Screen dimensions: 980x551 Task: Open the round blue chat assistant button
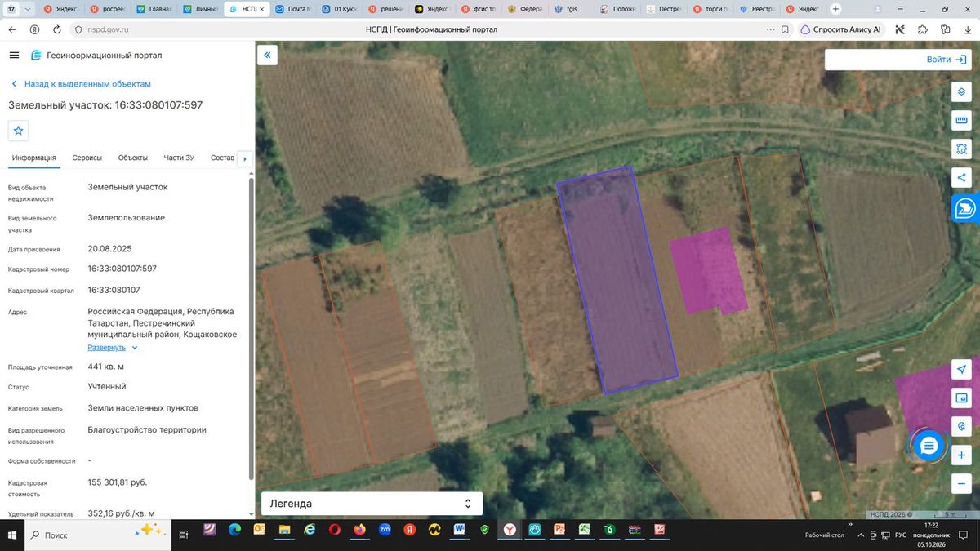click(929, 446)
